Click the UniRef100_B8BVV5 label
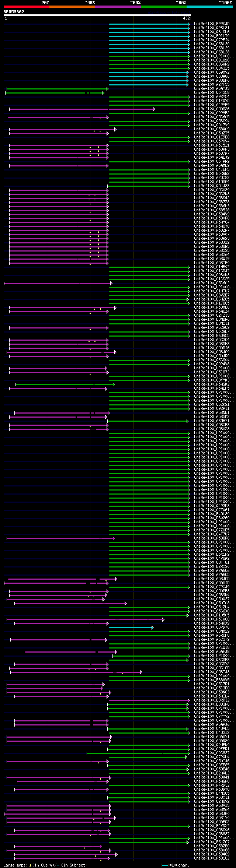Screen dimensions: 236x868 [212, 680]
